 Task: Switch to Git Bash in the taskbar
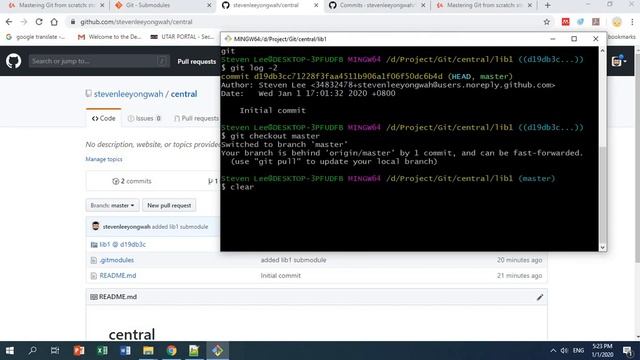pyautogui.click(x=217, y=351)
